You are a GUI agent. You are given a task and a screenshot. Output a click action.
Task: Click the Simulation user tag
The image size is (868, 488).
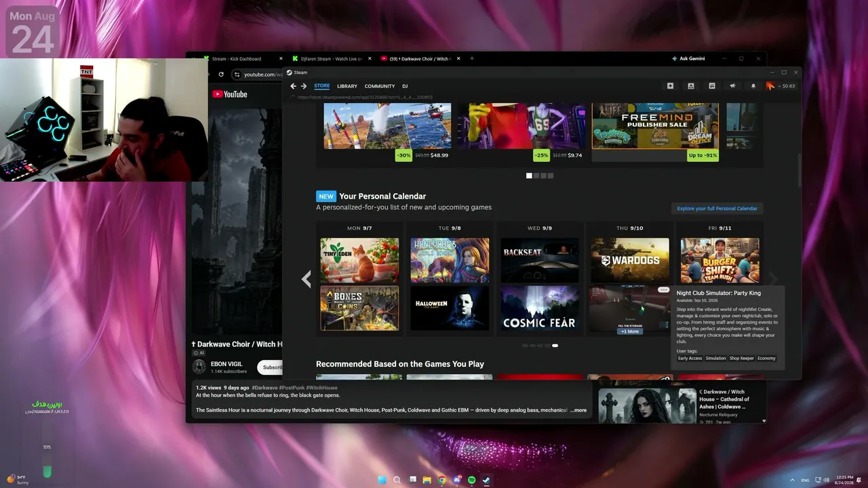pos(715,359)
